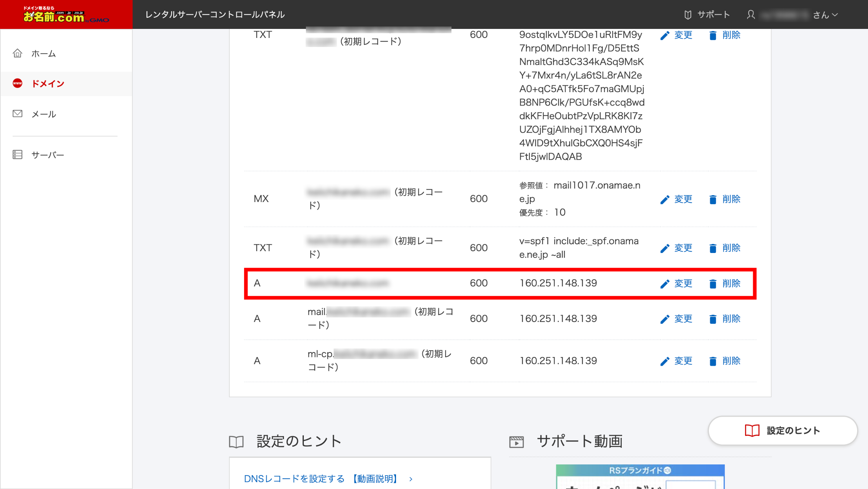
Task: Click 削除 for the mail A record
Action: pyautogui.click(x=731, y=319)
